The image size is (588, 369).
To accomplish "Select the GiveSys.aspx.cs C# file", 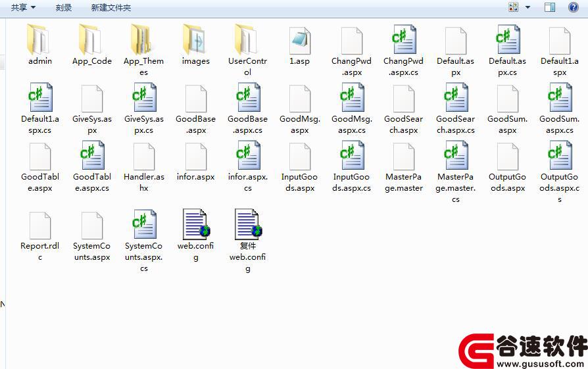I will coord(144,97).
